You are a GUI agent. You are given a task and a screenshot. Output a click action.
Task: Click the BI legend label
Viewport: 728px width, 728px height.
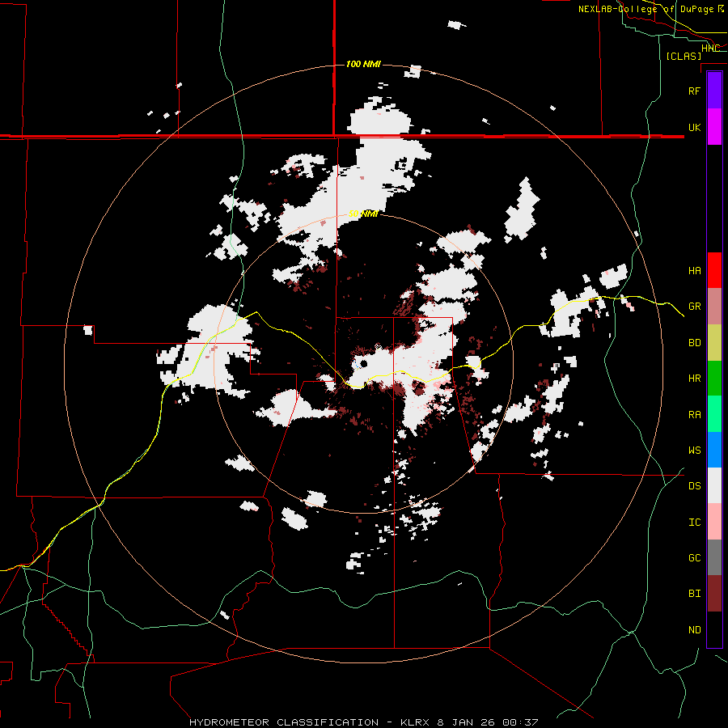pyautogui.click(x=694, y=594)
